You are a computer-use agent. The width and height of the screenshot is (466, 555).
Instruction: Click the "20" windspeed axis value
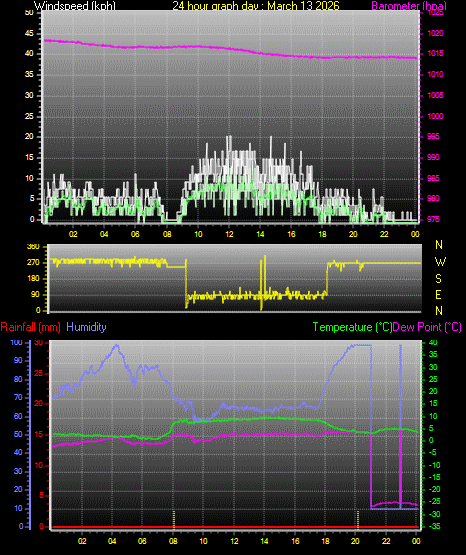point(29,136)
